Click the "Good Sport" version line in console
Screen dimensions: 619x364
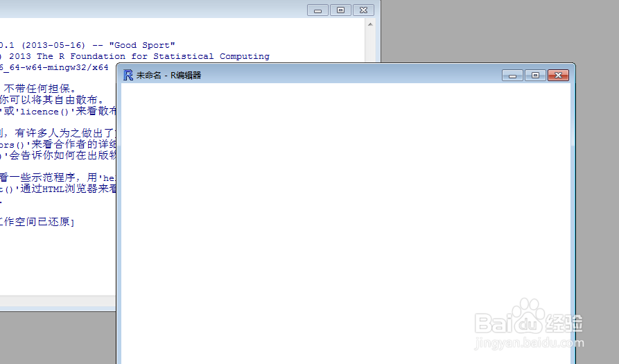click(x=87, y=45)
